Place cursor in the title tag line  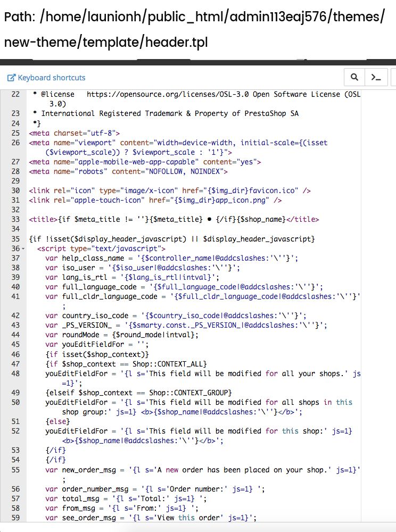coord(174,219)
